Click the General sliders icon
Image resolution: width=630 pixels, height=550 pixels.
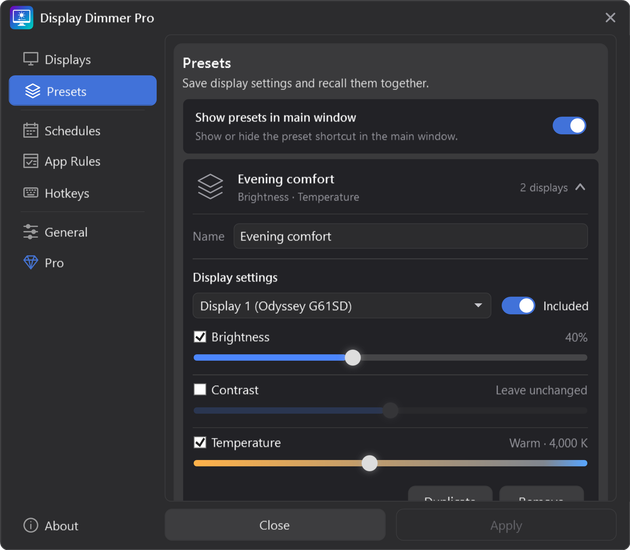(x=31, y=232)
